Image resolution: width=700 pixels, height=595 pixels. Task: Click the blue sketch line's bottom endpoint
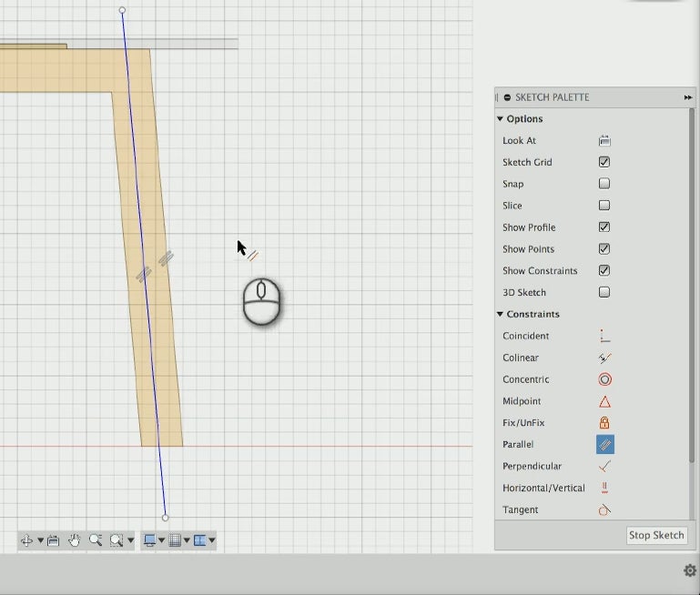(x=165, y=518)
